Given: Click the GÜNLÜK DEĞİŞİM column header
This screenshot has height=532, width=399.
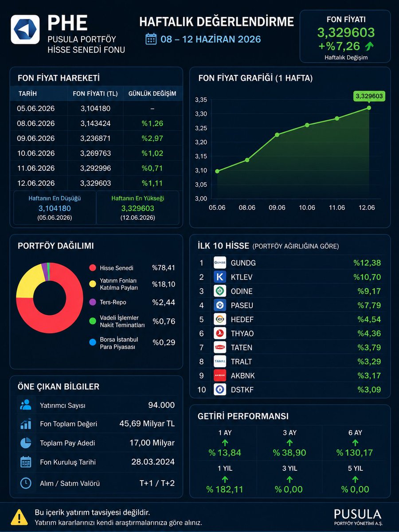Looking at the screenshot, I should click(152, 94).
